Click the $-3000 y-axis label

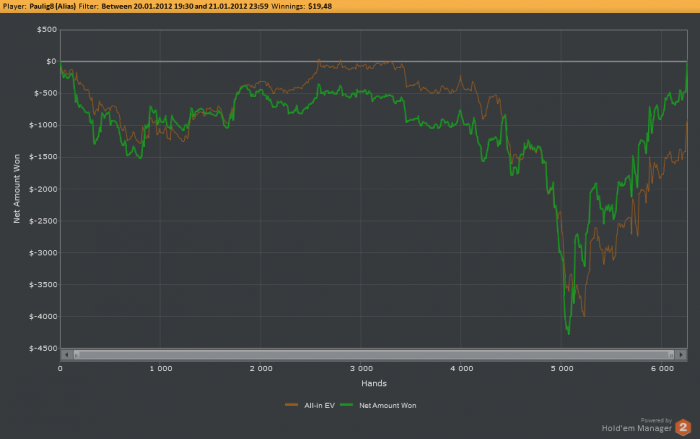click(x=43, y=253)
